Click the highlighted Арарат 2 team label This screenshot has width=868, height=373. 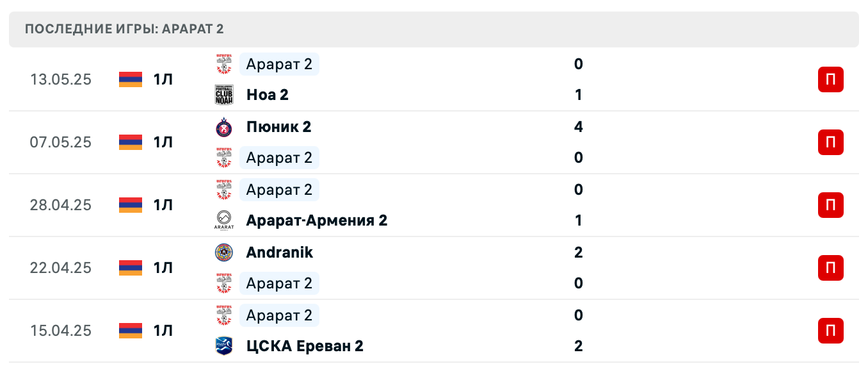coord(278,63)
